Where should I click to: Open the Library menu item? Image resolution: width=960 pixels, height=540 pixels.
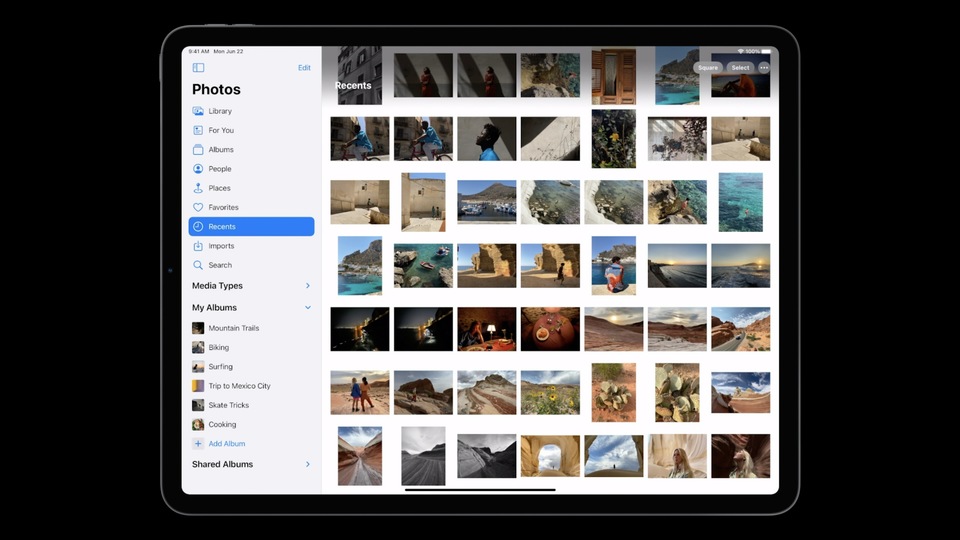point(251,111)
